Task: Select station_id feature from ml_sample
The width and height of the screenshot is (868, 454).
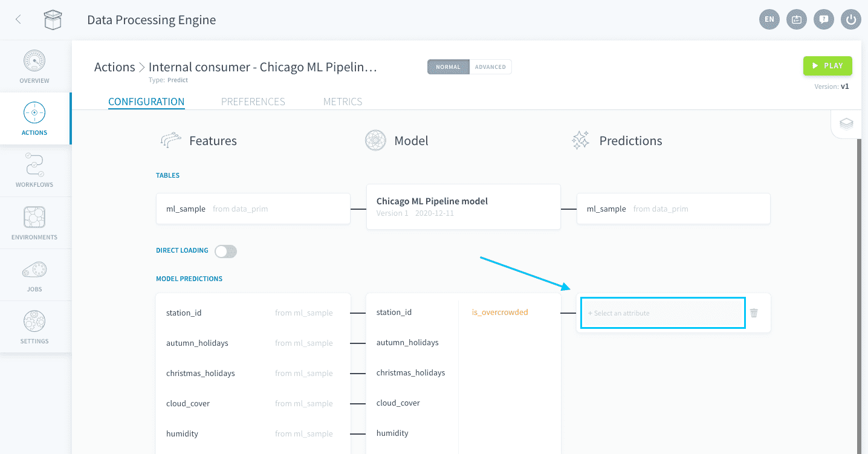Action: [253, 313]
